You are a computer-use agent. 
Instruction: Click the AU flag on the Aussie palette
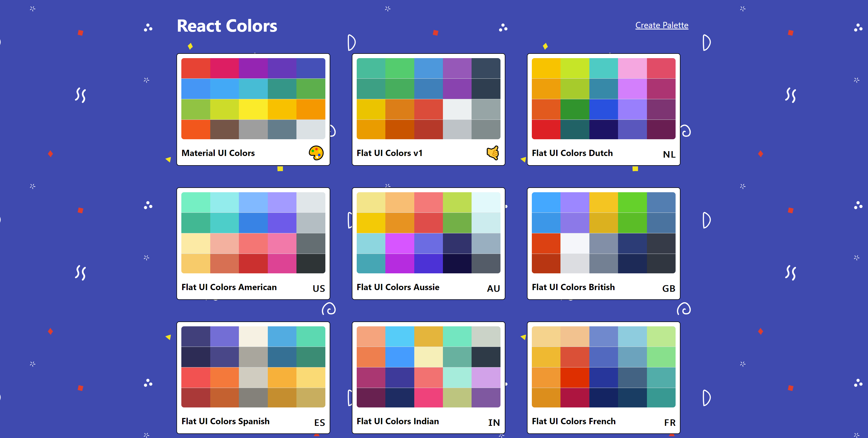(493, 289)
